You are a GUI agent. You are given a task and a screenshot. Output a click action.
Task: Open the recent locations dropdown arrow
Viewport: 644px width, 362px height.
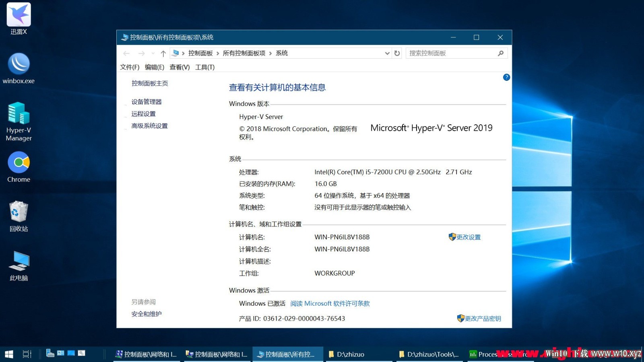coord(153,53)
